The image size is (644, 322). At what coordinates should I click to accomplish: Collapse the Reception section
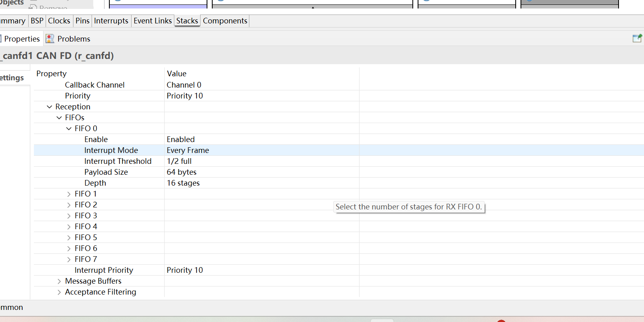(x=49, y=107)
